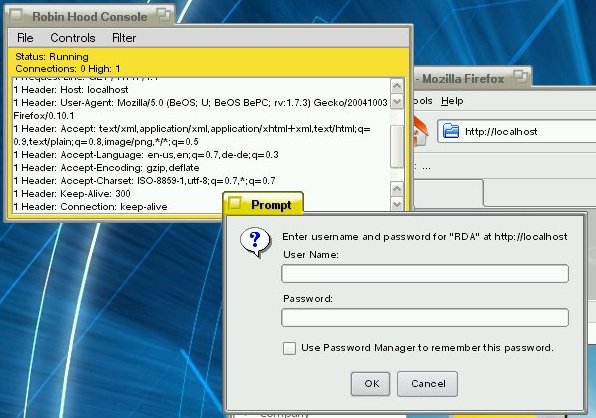Viewport: 596px width, 418px height.
Task: Click the Robin Hood Console close box
Action: coord(16,15)
